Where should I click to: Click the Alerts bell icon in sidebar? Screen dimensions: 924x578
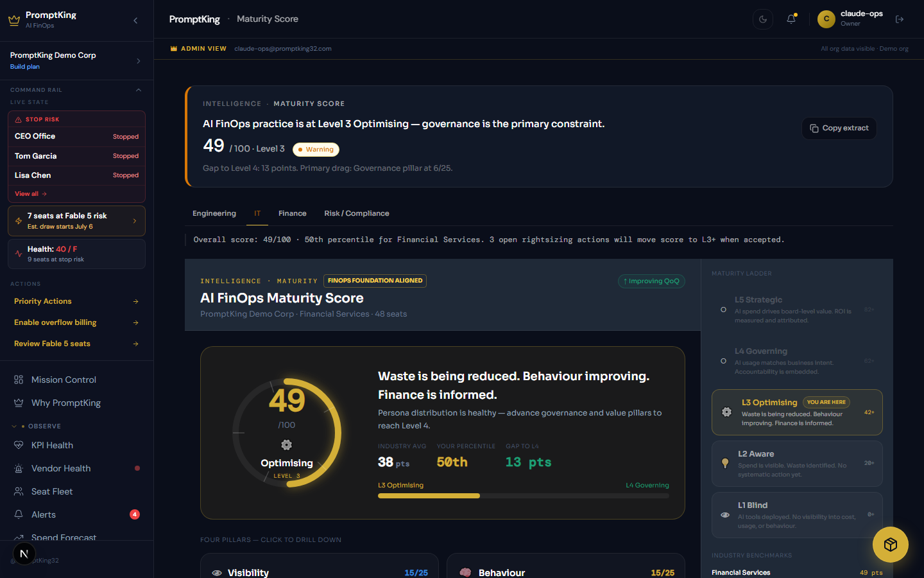19,514
